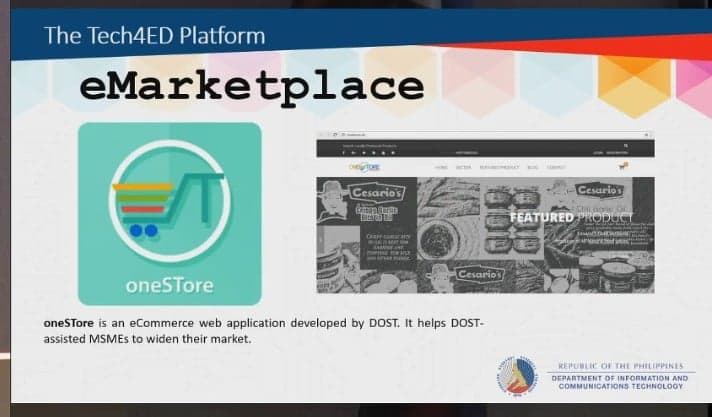Open the BLOG navigation item

(532, 167)
